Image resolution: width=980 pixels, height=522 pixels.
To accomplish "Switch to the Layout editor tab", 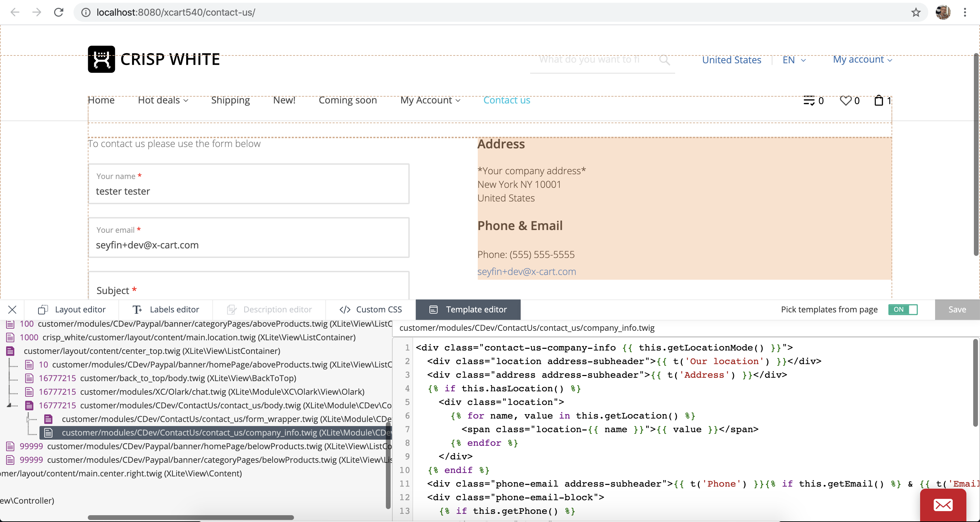I will (x=71, y=310).
